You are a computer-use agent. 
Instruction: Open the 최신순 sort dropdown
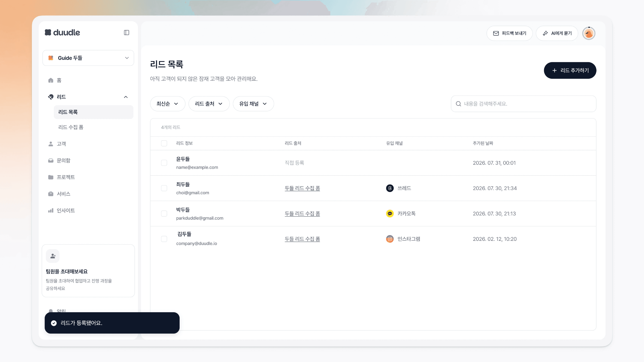tap(168, 104)
